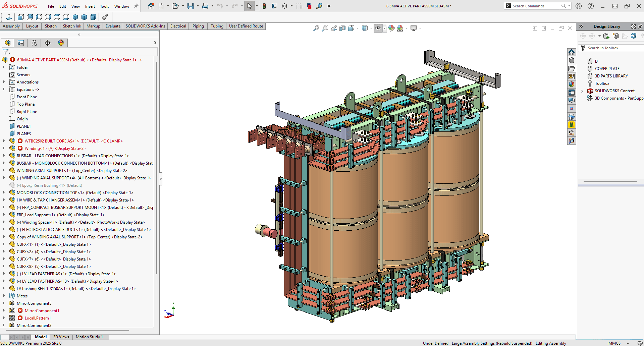Select the Zoom to Fit tool
The image size is (644, 346).
(316, 28)
